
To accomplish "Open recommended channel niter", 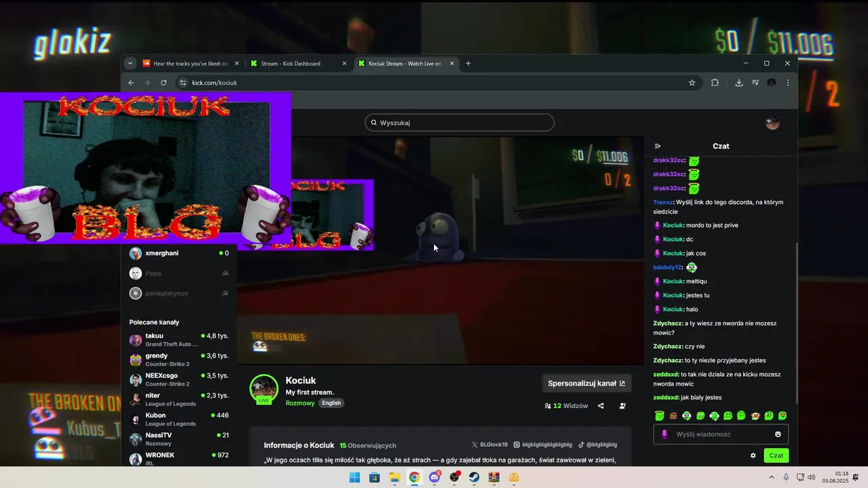I will pos(179,399).
